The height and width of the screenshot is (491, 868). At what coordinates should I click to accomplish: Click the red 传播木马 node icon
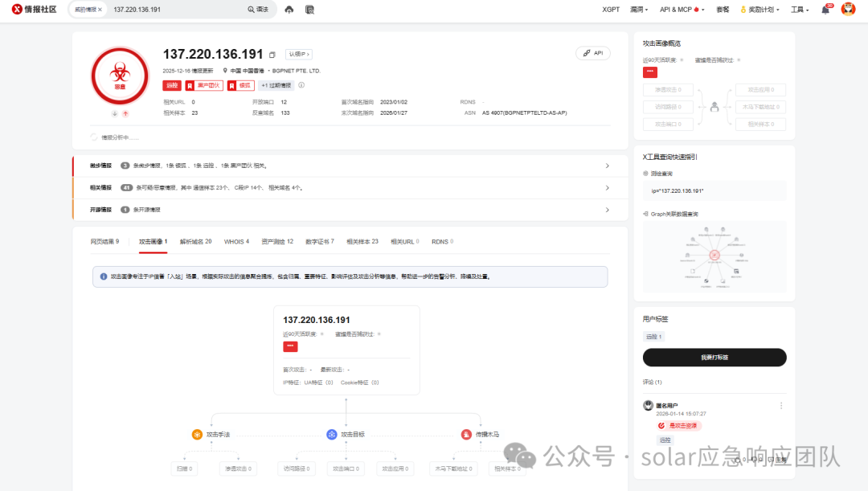coord(466,435)
